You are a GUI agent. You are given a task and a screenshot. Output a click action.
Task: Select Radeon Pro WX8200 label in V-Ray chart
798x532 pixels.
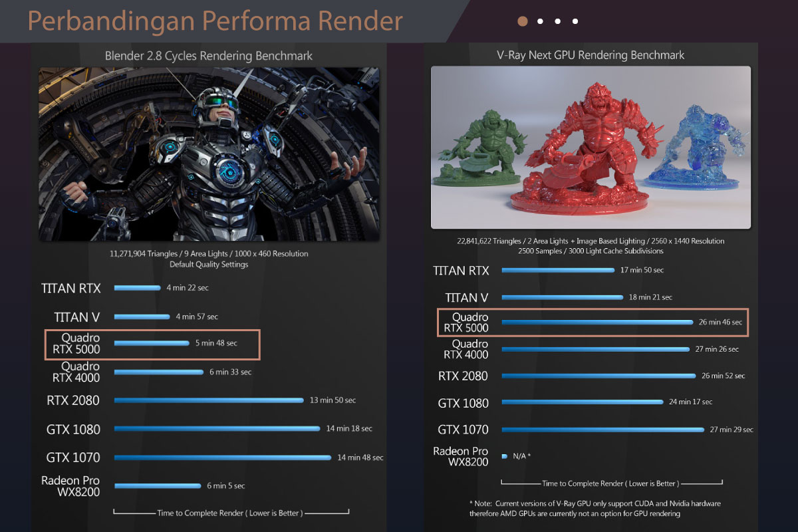[x=461, y=456]
